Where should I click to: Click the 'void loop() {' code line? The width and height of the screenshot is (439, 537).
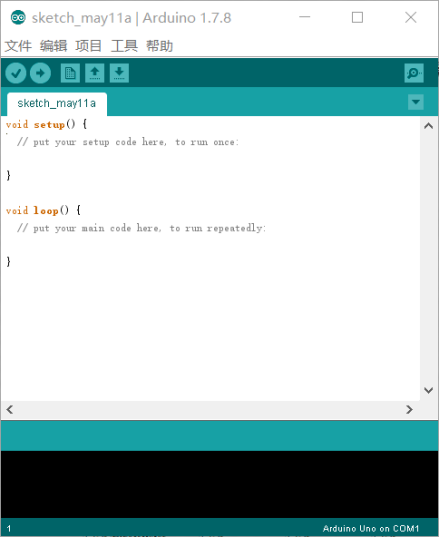click(x=43, y=210)
